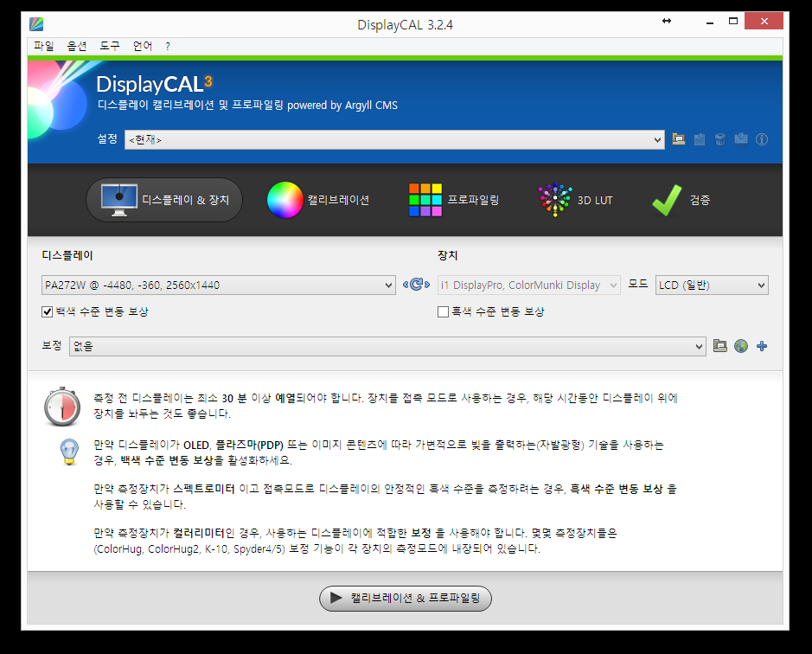The image size is (812, 654).
Task: Uncheck 백색 수준 변동 보상 checkbox
Action: (x=47, y=311)
